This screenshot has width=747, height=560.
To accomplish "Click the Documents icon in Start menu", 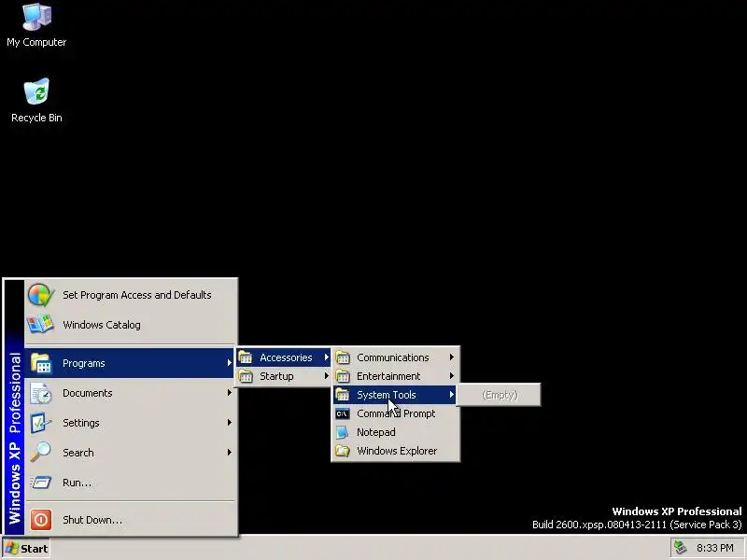I will click(41, 393).
